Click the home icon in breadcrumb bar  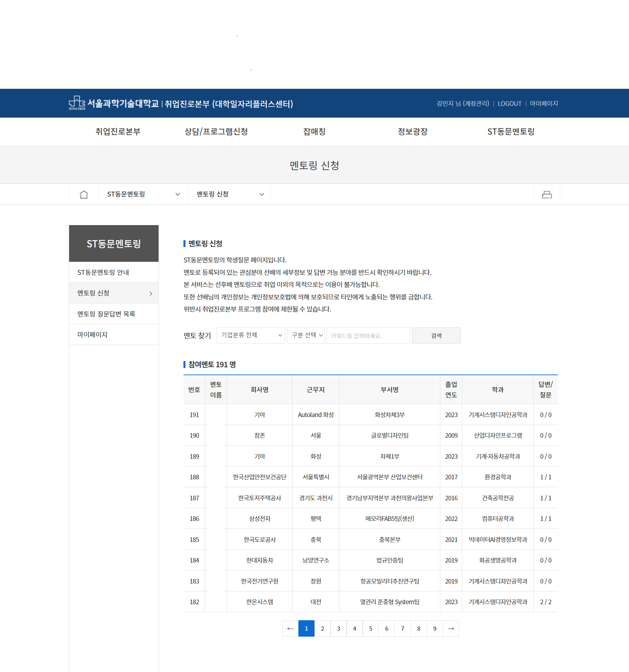pyautogui.click(x=84, y=194)
